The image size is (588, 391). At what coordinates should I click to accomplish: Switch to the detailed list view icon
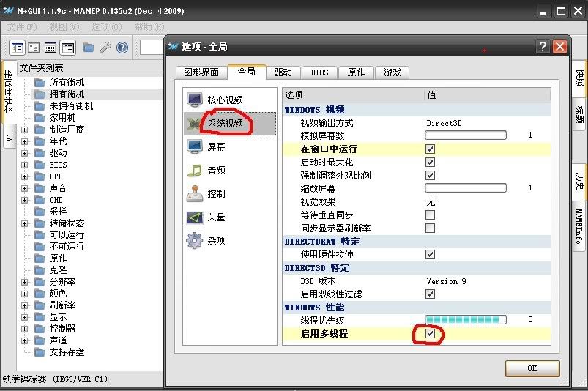point(51,48)
